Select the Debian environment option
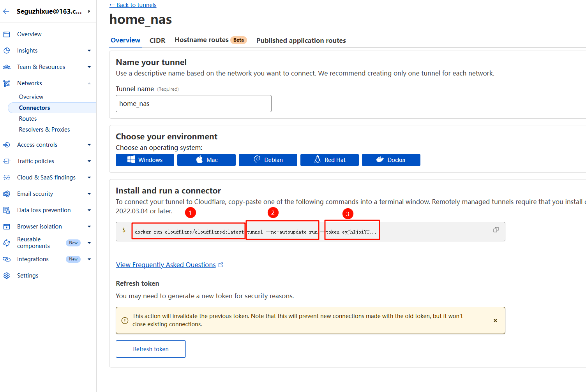 coord(268,160)
